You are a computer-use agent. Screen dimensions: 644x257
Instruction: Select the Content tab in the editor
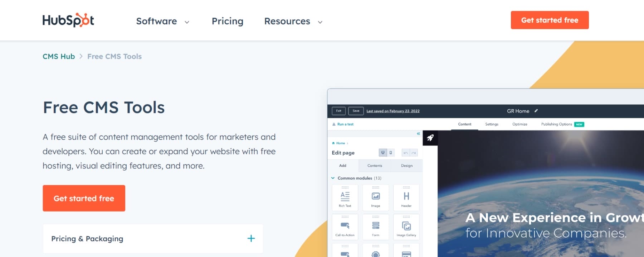(464, 124)
